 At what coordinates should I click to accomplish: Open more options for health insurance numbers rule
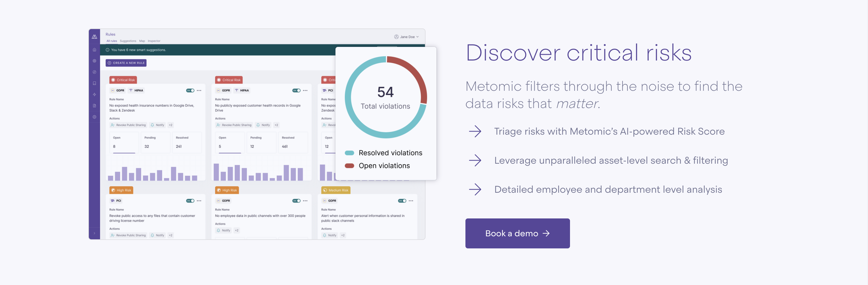199,90
